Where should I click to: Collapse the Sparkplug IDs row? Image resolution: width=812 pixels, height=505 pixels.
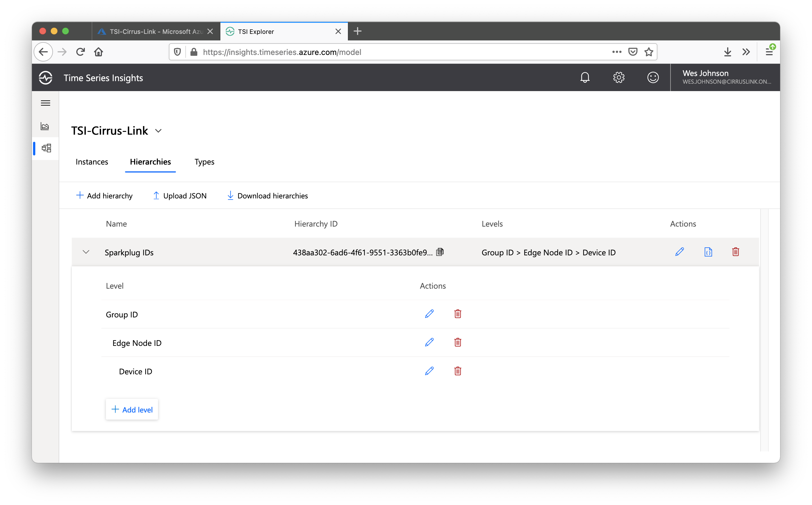(86, 252)
